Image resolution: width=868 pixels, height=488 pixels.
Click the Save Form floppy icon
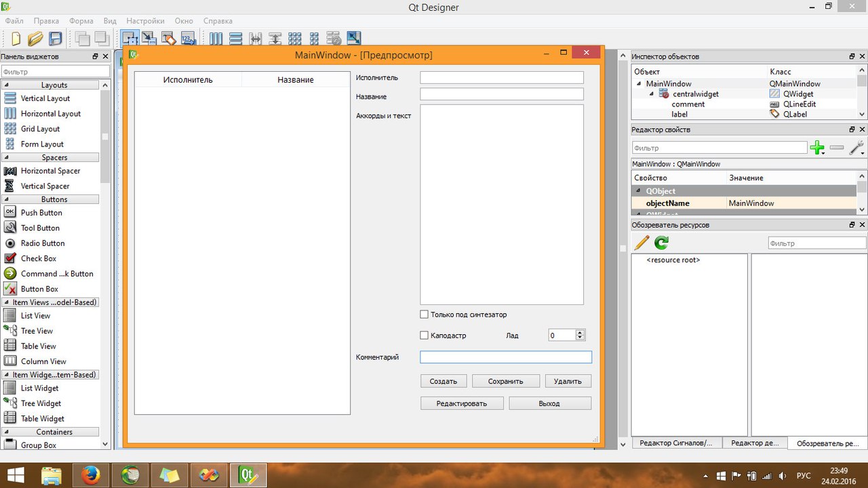click(x=55, y=39)
